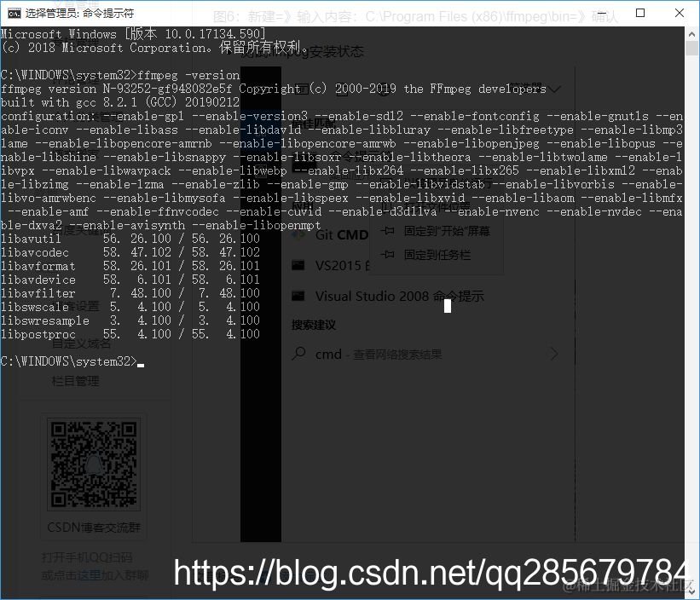Image resolution: width=700 pixels, height=600 pixels.
Task: Click the console scrollbar down arrow
Action: pos(692,592)
